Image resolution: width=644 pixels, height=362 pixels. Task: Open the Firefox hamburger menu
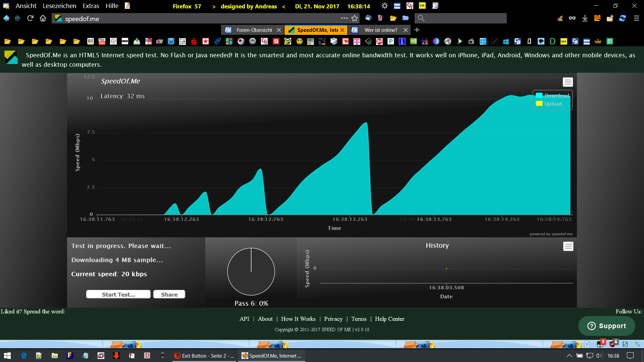[x=636, y=18]
